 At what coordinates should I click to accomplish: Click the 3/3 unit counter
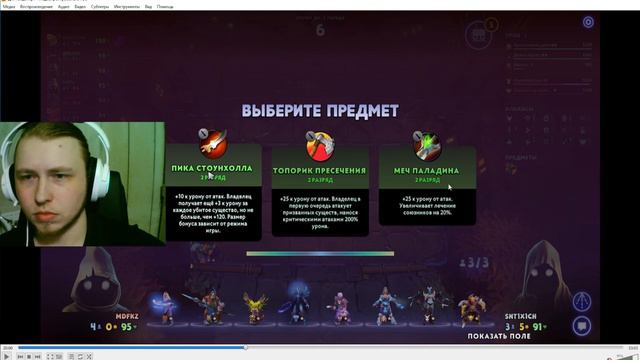click(x=474, y=262)
